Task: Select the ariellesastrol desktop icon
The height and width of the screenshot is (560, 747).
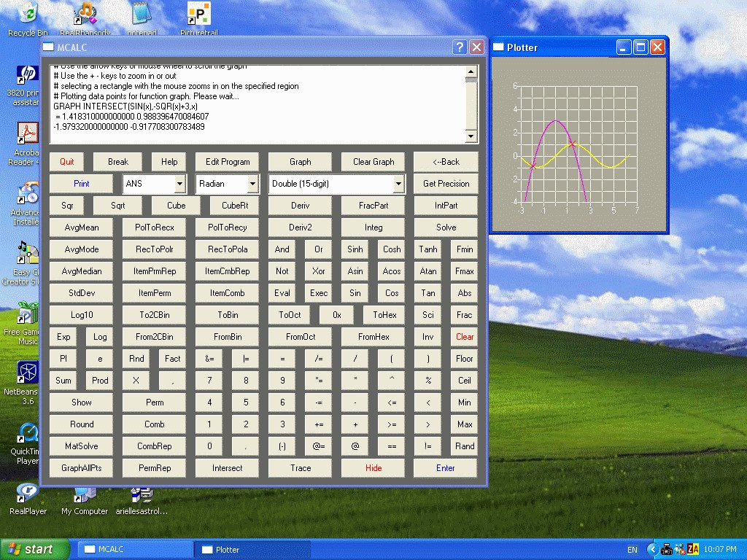Action: pyautogui.click(x=142, y=502)
